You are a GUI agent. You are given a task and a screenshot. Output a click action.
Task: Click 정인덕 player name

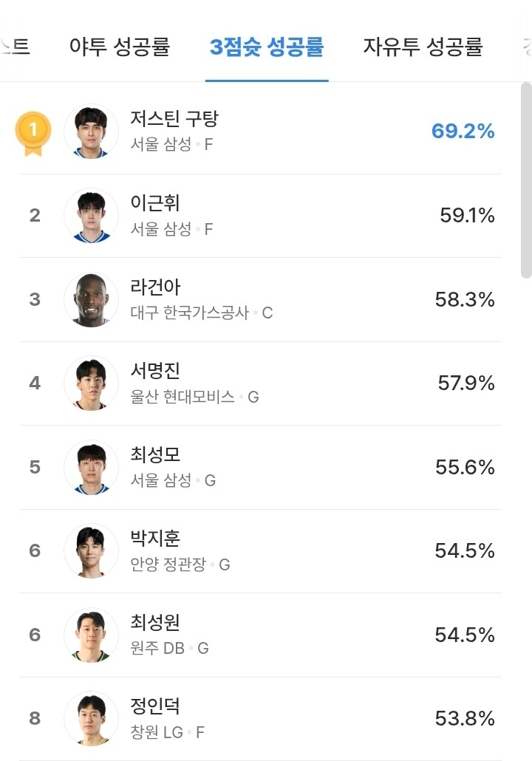(155, 706)
